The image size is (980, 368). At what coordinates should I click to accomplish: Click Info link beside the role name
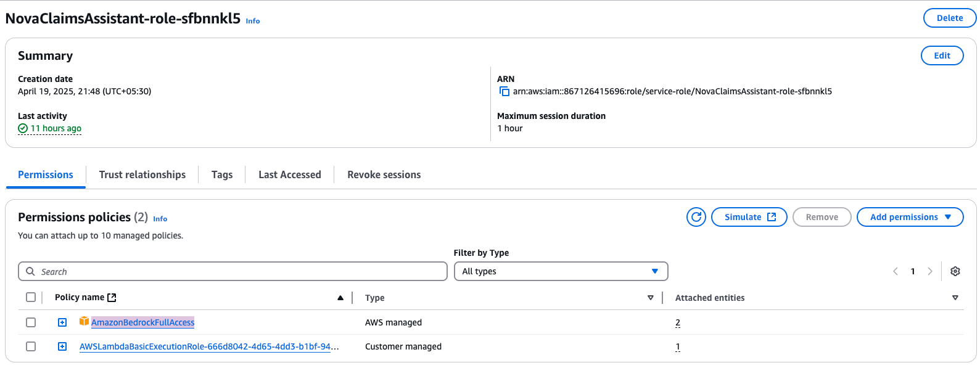(253, 21)
